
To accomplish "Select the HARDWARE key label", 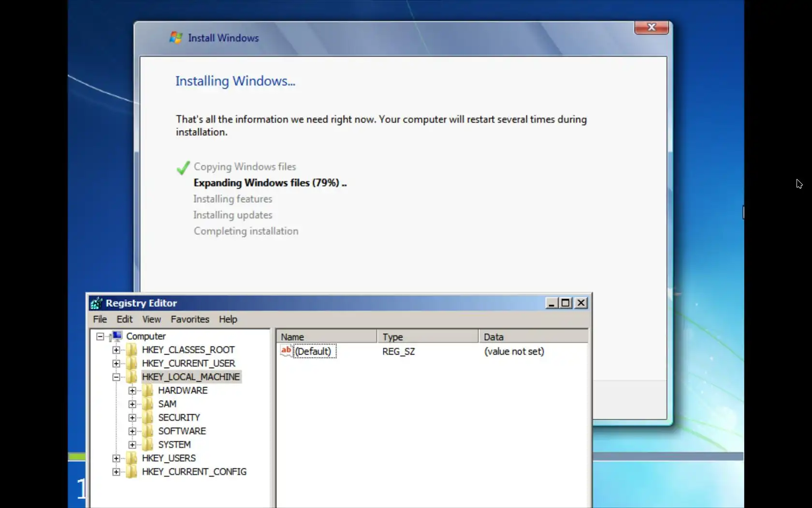I will (x=183, y=390).
